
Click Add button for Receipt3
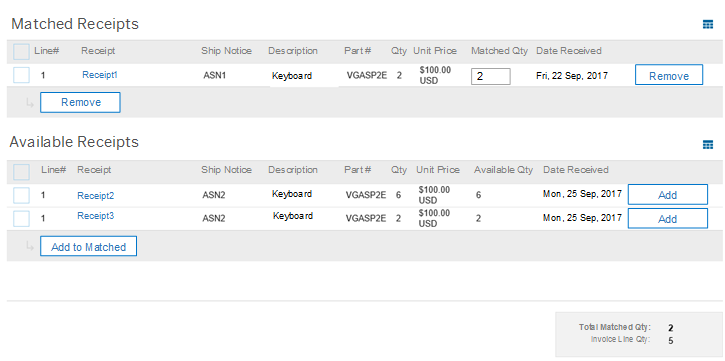(x=667, y=218)
